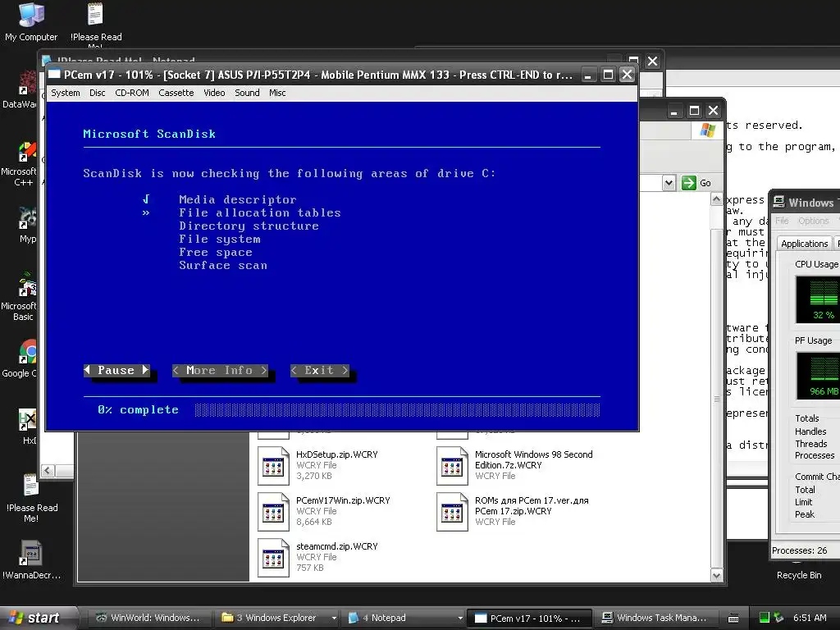Viewport: 840px width, 630px height.
Task: Select the steamcmd.zip.WCRY file icon
Action: coord(274,558)
